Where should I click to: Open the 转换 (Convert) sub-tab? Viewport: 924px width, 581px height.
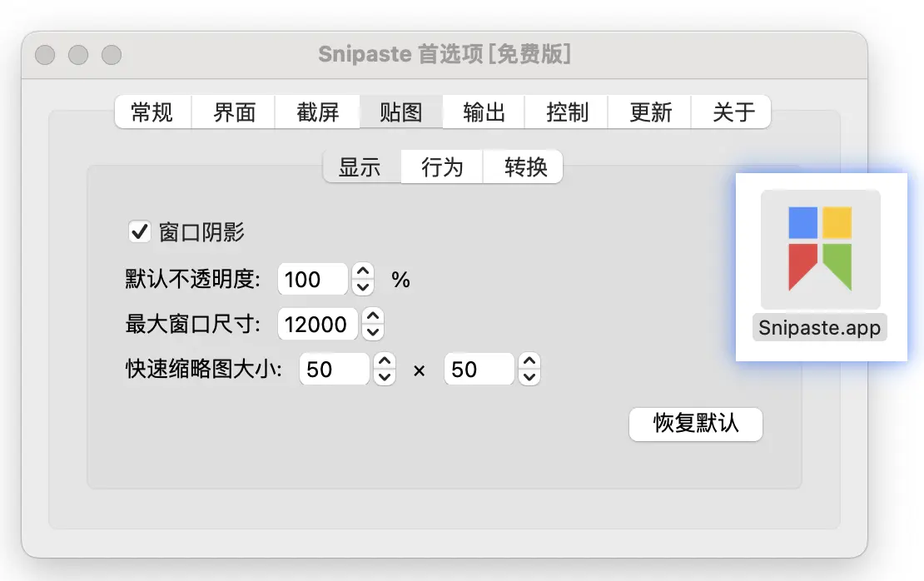click(523, 166)
